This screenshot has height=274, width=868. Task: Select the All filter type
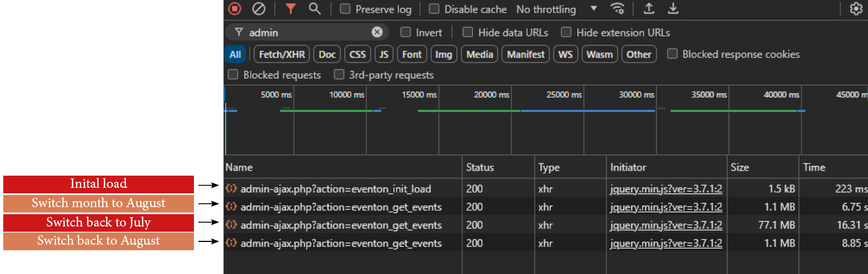coord(235,54)
